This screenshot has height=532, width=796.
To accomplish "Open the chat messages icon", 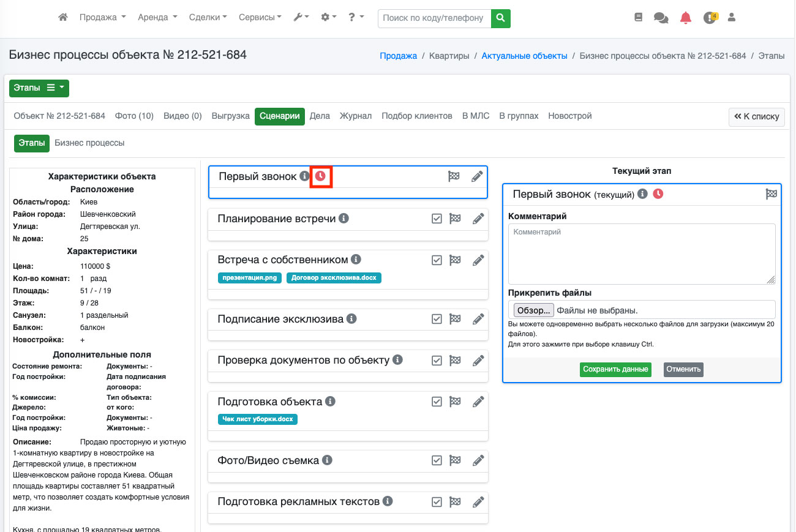I will [x=661, y=18].
